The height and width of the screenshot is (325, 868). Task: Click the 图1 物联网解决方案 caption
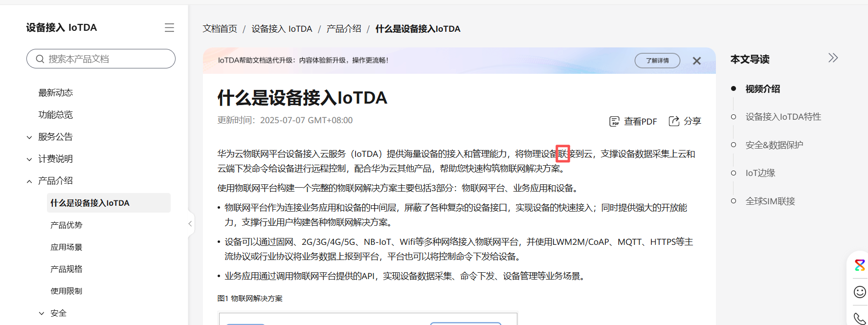click(x=250, y=298)
